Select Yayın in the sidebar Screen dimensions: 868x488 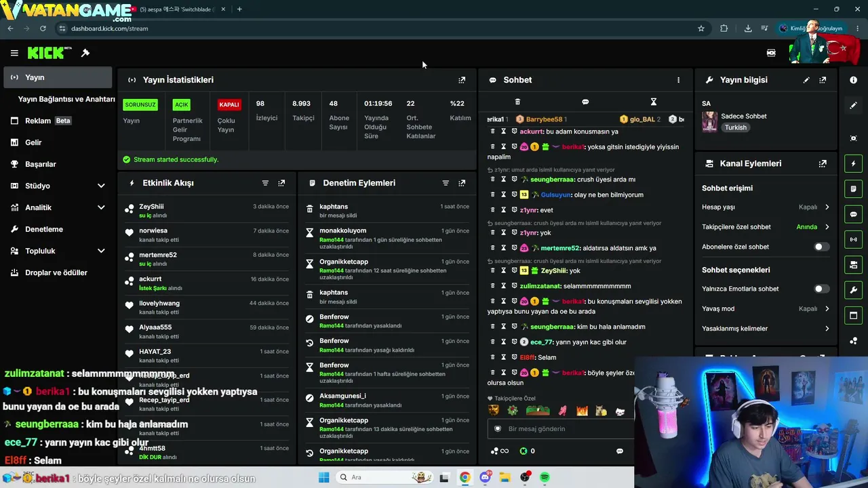58,77
